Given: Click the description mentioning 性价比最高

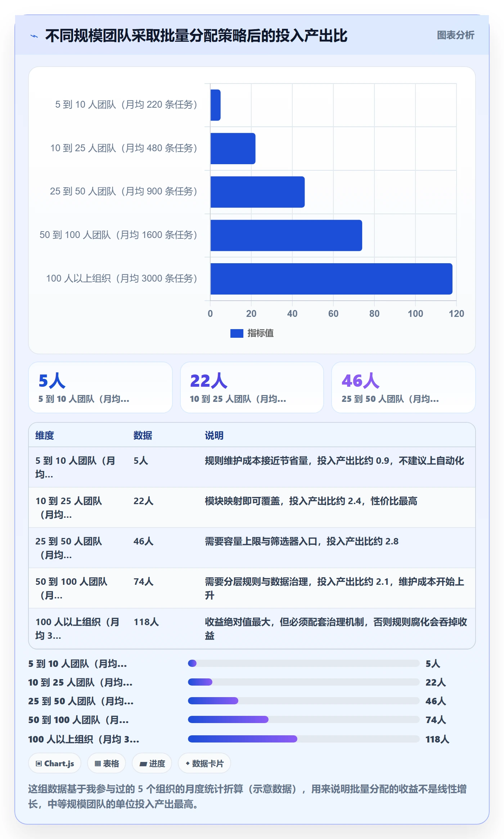Looking at the screenshot, I should click(x=311, y=501).
